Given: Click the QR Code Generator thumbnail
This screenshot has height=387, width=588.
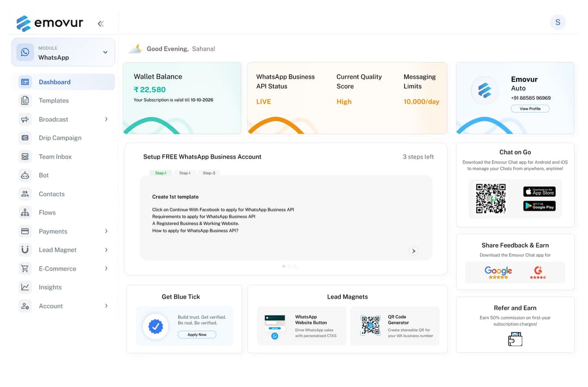Looking at the screenshot, I should 371,325.
